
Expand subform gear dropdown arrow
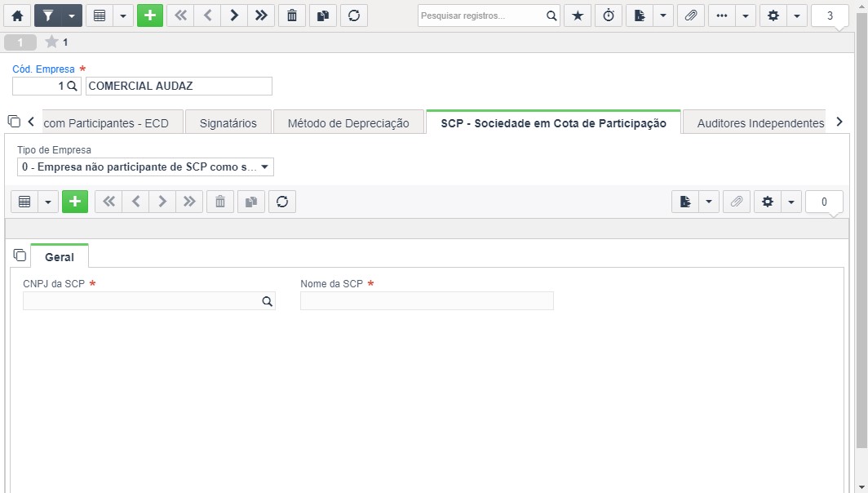point(791,202)
